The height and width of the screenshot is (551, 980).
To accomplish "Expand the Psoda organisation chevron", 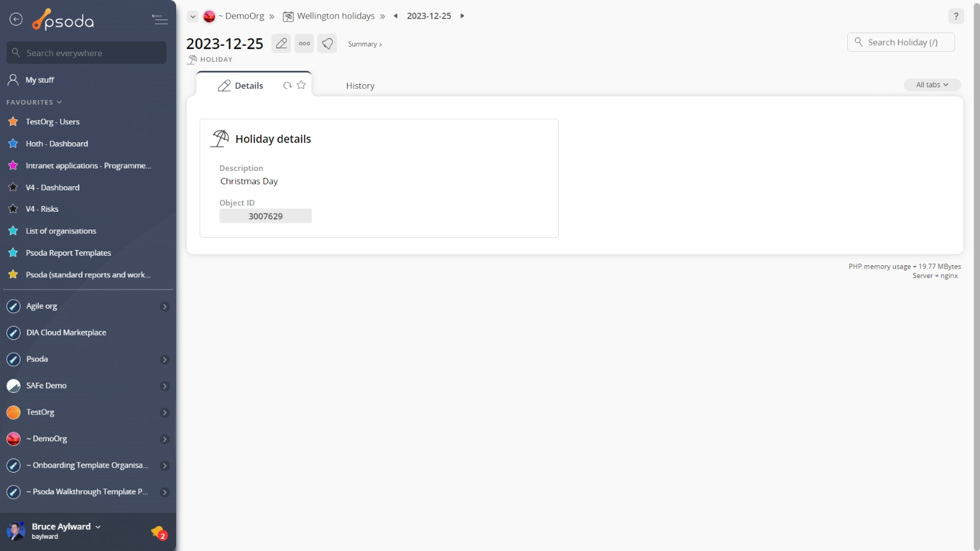I will 165,360.
